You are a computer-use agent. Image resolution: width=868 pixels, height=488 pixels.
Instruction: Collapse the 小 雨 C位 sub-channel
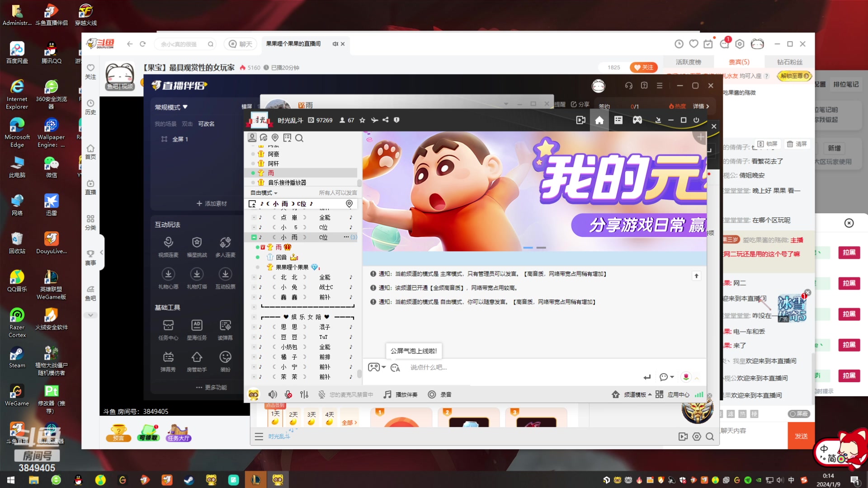click(x=254, y=237)
